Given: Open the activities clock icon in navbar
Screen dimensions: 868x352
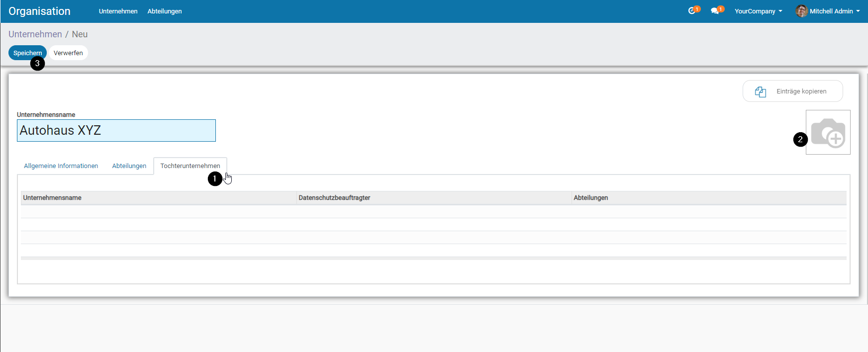Looking at the screenshot, I should tap(692, 11).
